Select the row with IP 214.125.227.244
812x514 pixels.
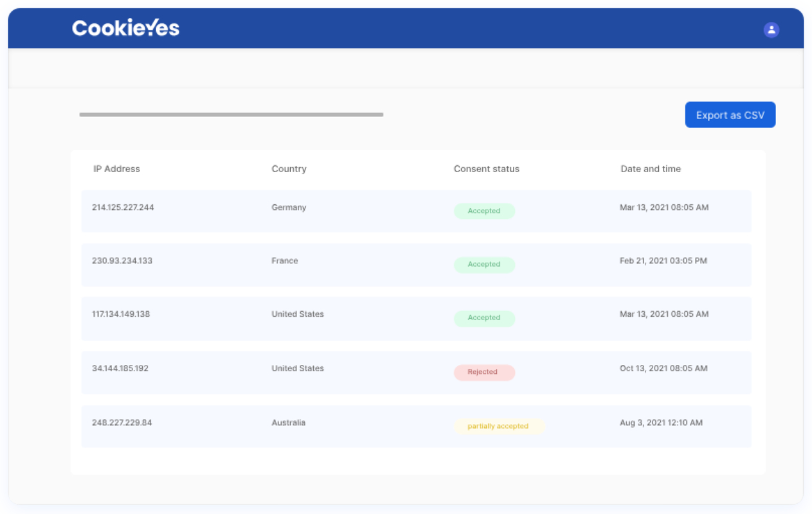pos(416,211)
